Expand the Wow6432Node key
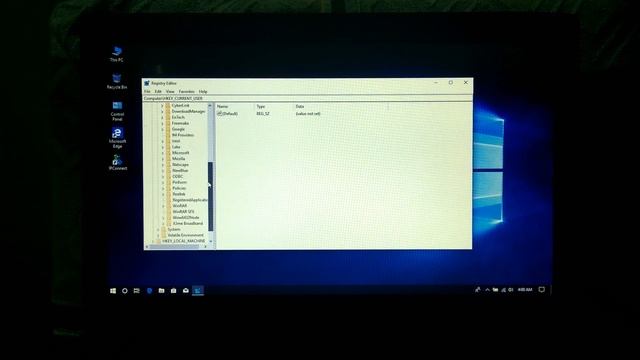This screenshot has width=640, height=360. coord(162,218)
